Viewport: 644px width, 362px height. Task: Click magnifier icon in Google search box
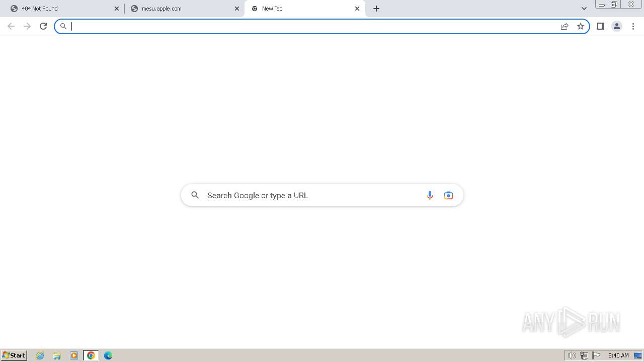click(195, 195)
